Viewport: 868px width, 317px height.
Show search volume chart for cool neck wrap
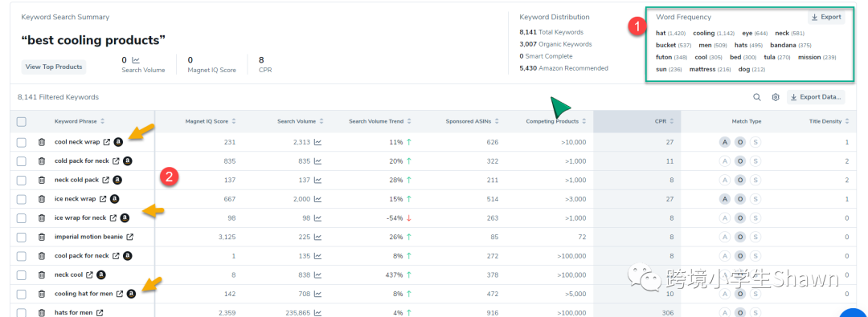click(317, 142)
